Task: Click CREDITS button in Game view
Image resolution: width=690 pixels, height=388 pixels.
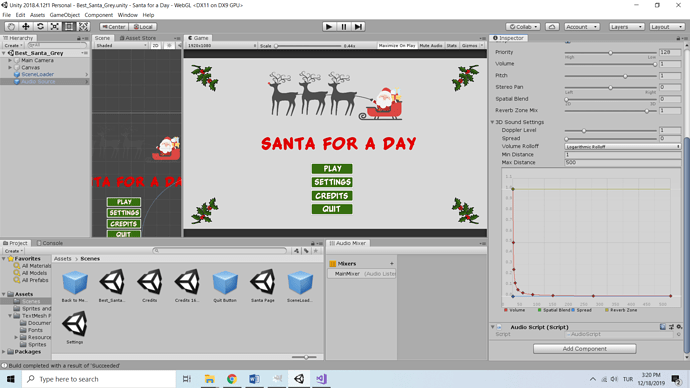Action: 332,196
